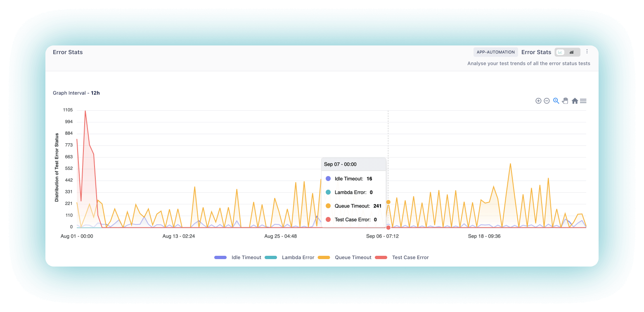
Task: Open the chart hamburger export menu
Action: coord(583,101)
